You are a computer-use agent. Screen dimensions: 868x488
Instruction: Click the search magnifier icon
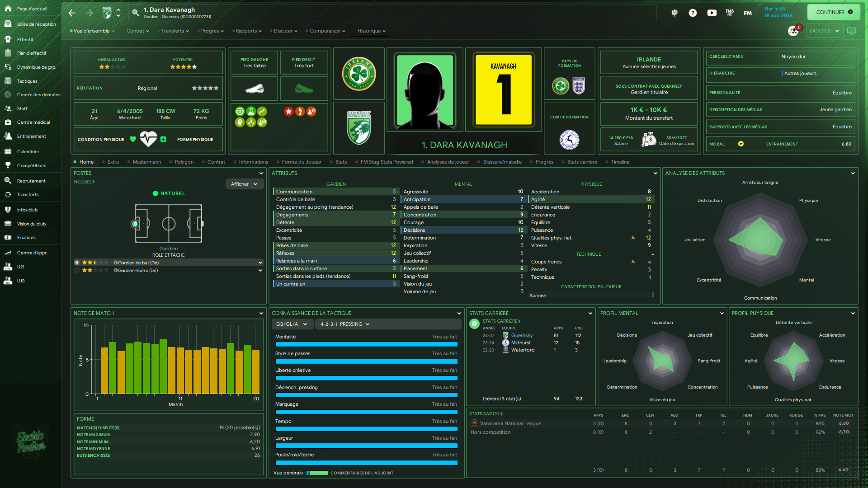click(136, 13)
